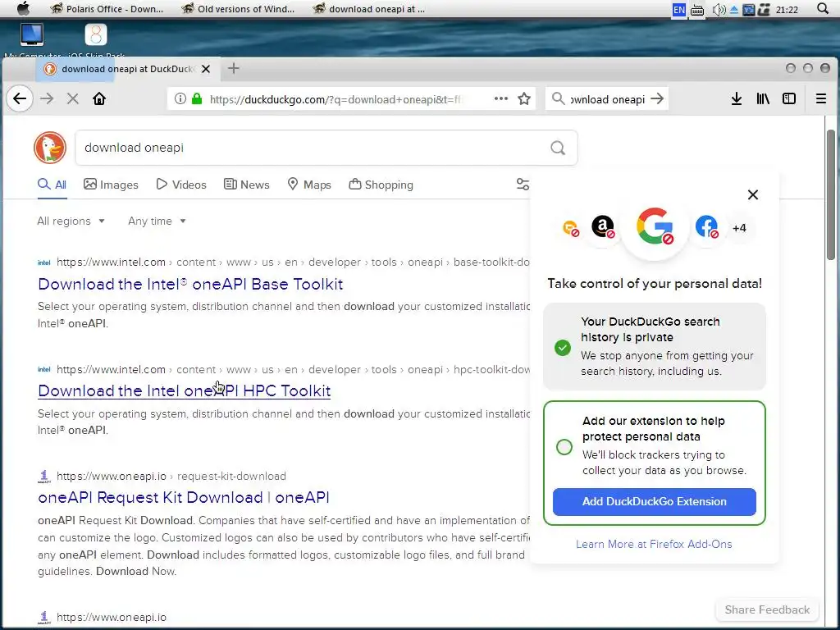
Task: Toggle the sidebar view icon
Action: 789,98
